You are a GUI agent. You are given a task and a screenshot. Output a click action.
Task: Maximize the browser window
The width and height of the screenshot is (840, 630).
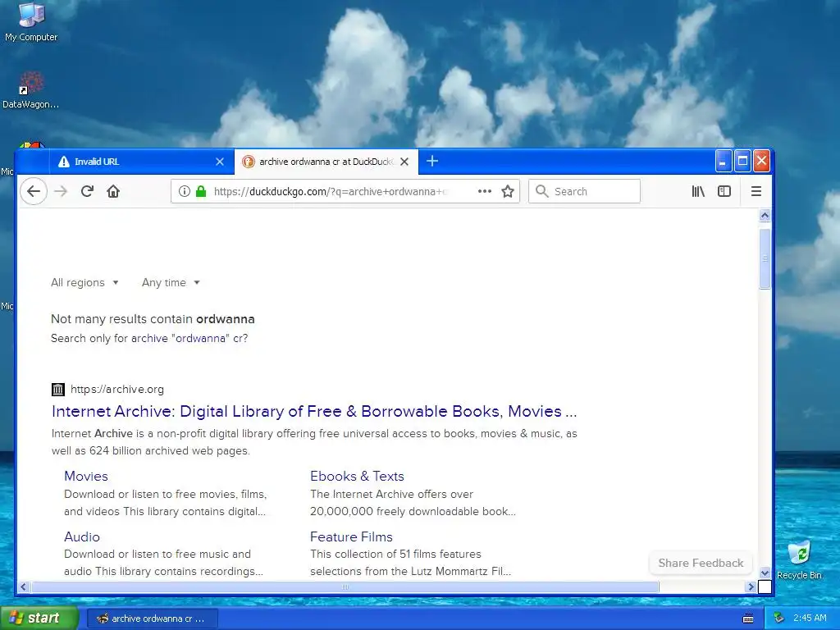point(742,161)
